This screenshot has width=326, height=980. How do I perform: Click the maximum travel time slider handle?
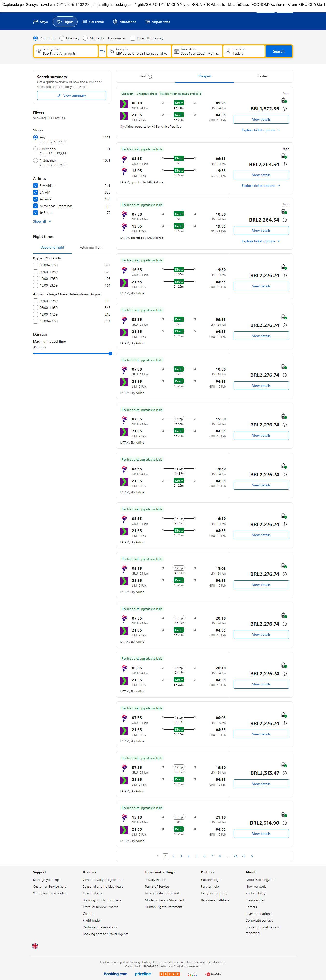coord(110,353)
